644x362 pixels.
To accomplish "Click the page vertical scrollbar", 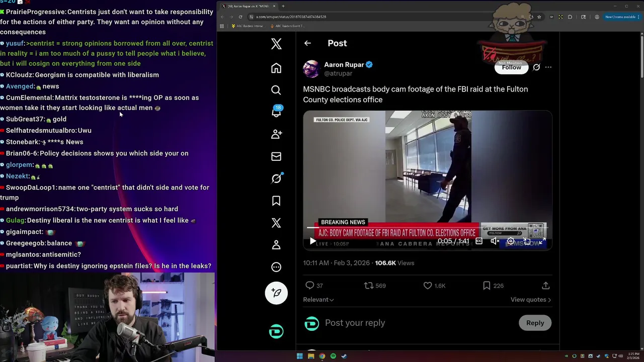I will (x=641, y=55).
